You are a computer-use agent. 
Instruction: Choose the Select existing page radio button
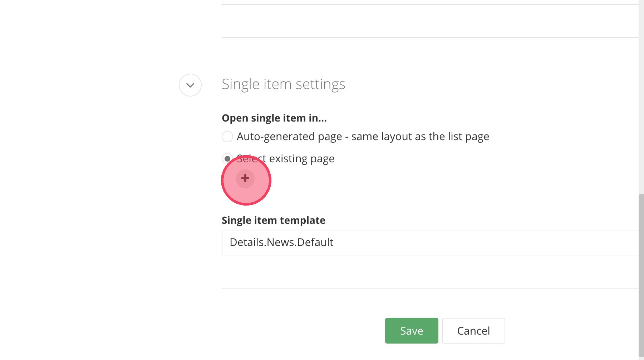(227, 158)
